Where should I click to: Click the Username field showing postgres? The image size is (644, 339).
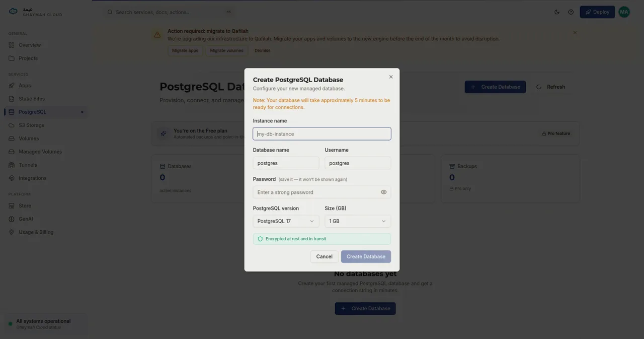358,163
